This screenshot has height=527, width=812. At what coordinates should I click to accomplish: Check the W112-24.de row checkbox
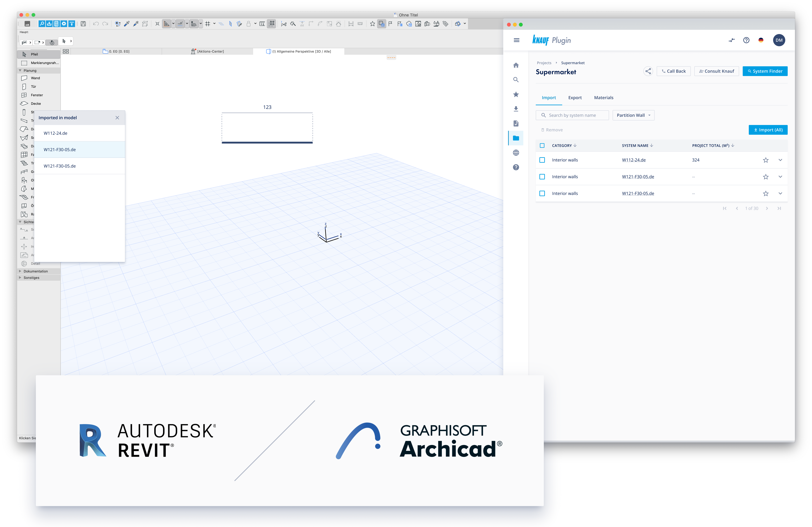(542, 160)
